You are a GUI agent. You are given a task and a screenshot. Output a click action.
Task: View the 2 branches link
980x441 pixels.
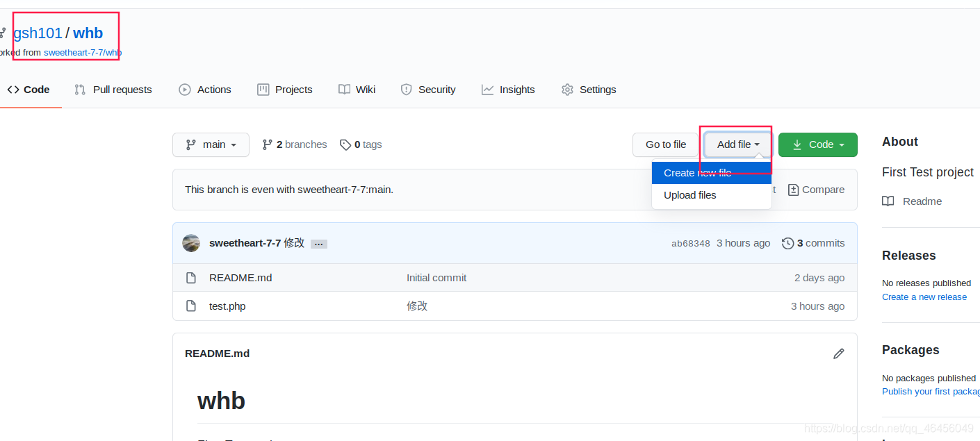point(295,144)
